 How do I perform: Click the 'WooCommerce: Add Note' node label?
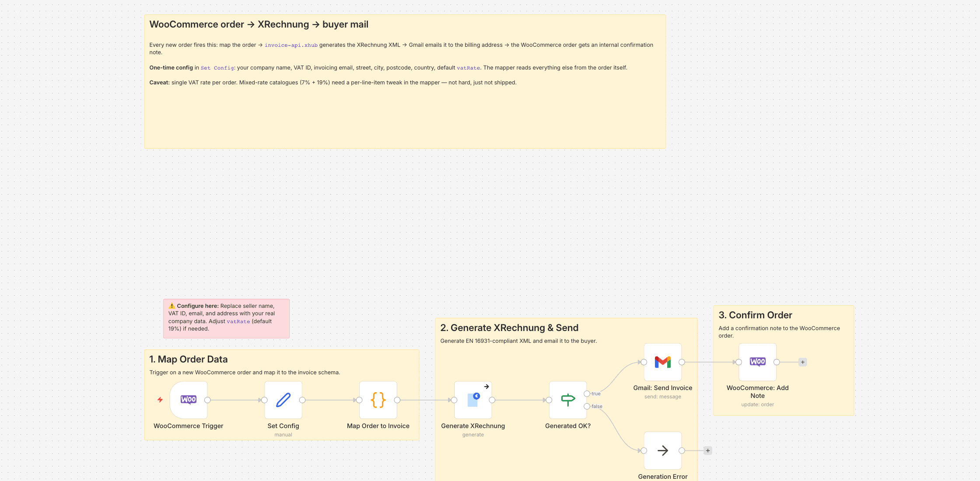click(x=758, y=392)
